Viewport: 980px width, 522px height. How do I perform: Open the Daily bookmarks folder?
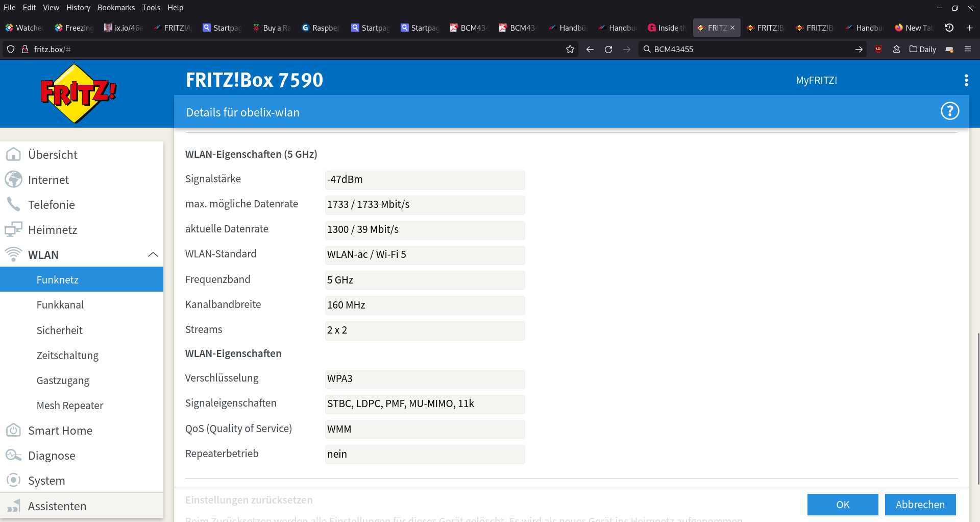pos(922,50)
